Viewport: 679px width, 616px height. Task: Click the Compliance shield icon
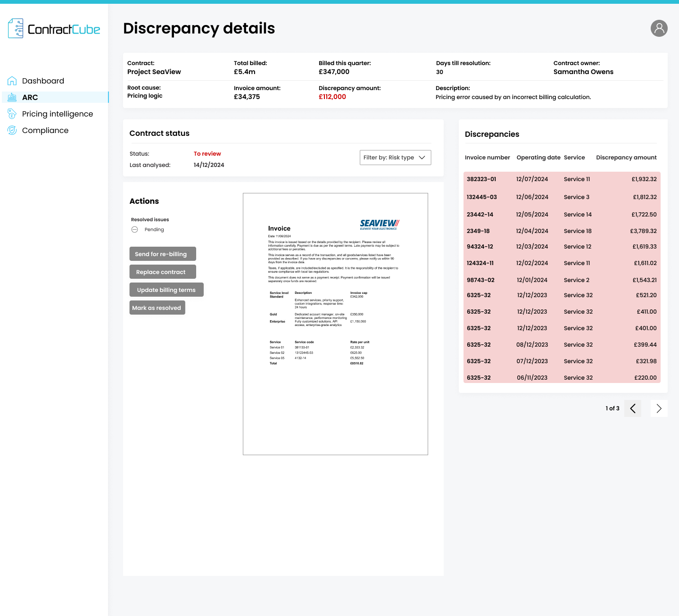coord(12,130)
